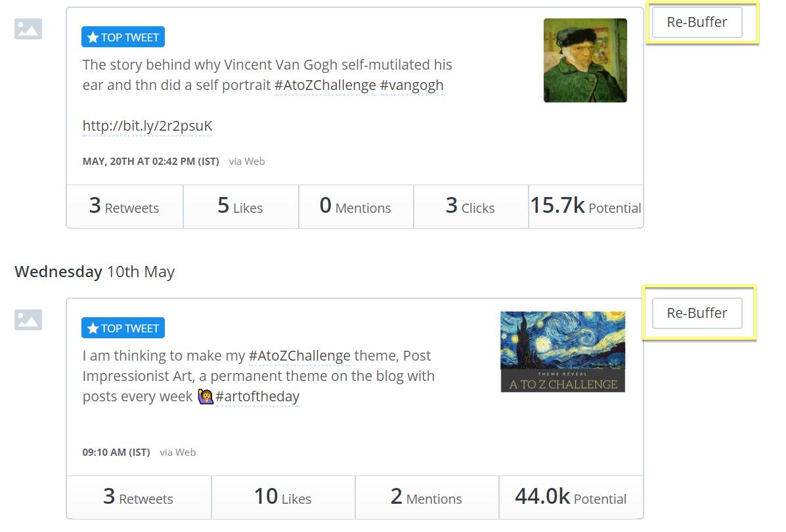
Task: Select the 44.0k Potential stat
Action: [571, 497]
